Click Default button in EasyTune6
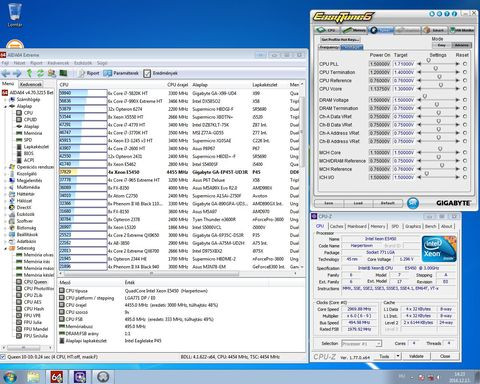Image resolution: width=480 pixels, height=384 pixels. tap(387, 203)
